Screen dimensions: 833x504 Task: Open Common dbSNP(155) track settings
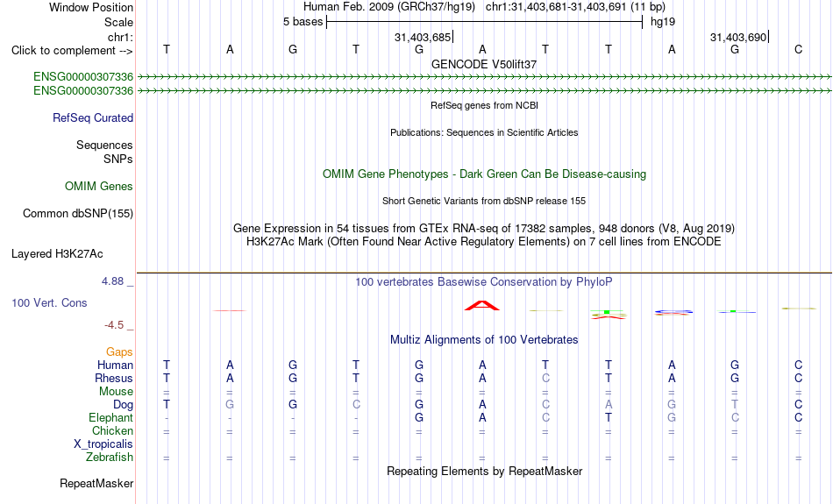tap(77, 214)
